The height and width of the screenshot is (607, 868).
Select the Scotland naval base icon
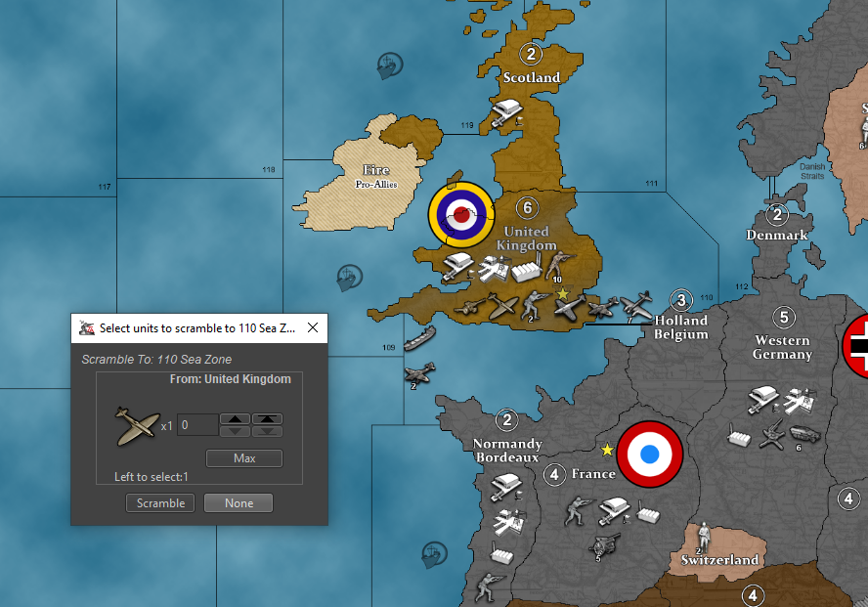(507, 109)
